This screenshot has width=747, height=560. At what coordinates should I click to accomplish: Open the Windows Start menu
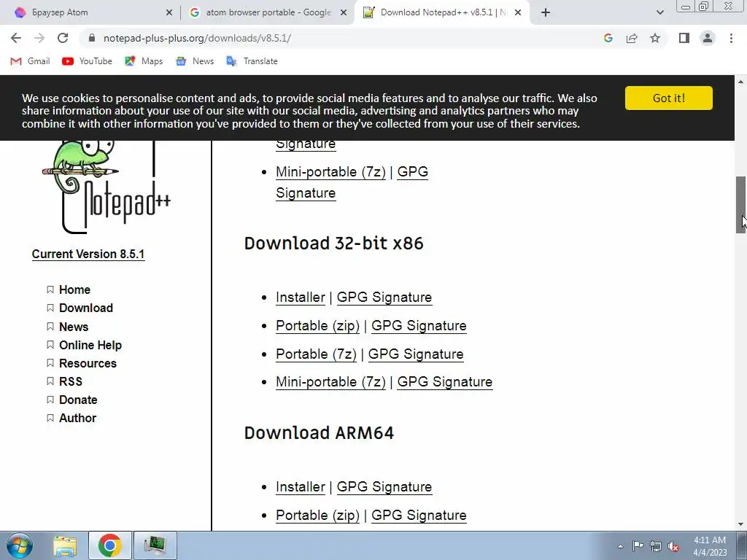point(19,545)
